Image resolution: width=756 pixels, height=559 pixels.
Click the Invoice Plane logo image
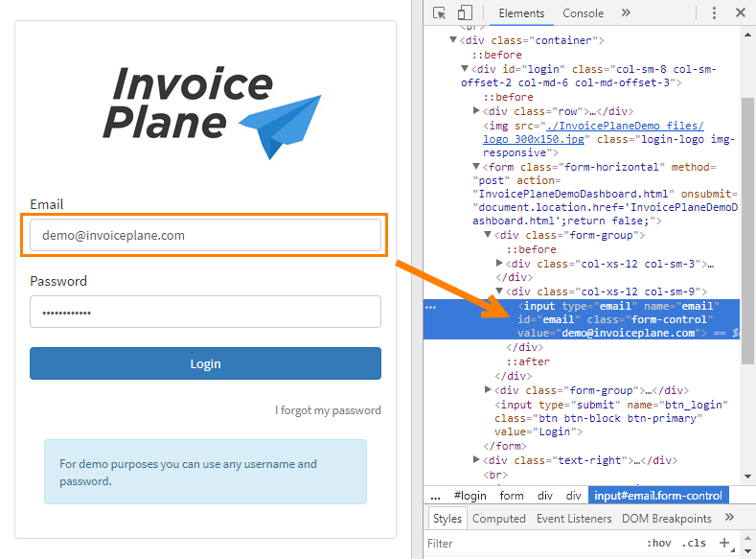pos(211,113)
